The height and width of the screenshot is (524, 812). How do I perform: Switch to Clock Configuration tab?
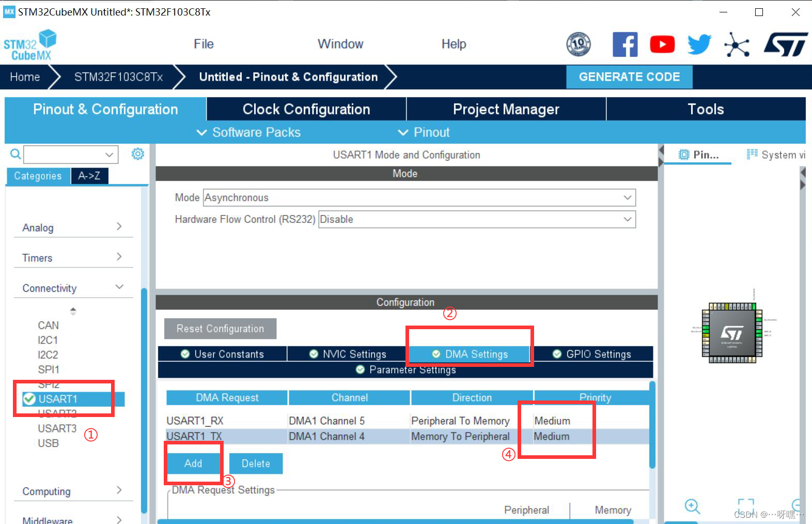pyautogui.click(x=306, y=109)
